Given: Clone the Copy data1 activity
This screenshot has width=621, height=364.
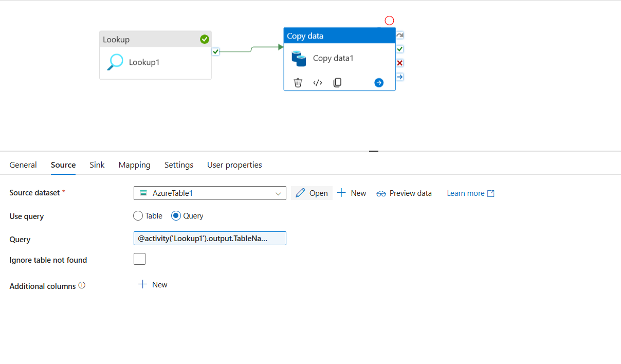Looking at the screenshot, I should tap(337, 83).
